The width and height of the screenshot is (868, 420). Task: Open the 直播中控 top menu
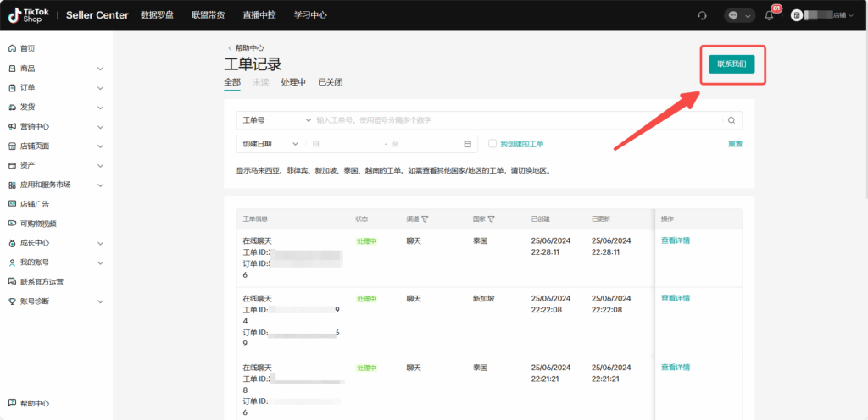pos(259,15)
